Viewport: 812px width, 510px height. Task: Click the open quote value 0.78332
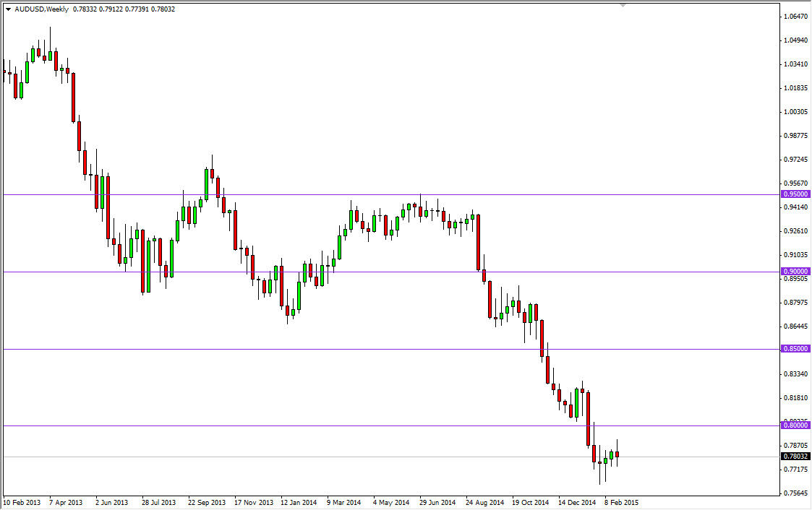[85, 9]
